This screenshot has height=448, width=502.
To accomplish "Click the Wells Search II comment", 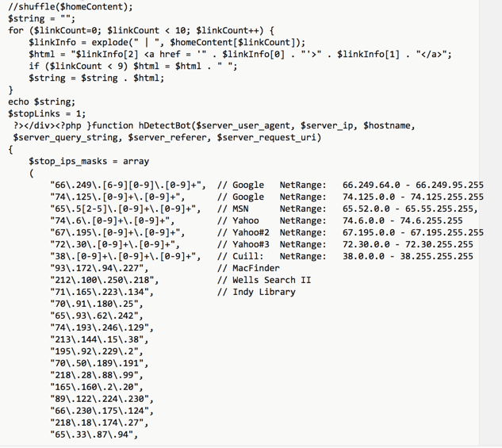I will tap(264, 280).
